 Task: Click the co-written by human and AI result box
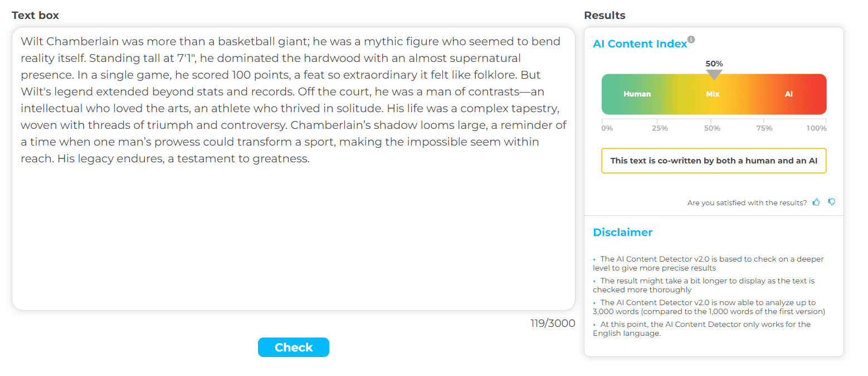[714, 161]
